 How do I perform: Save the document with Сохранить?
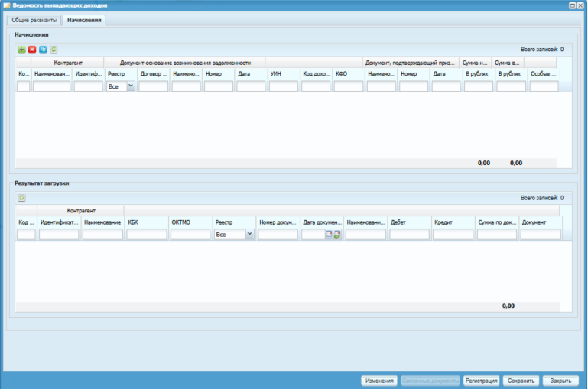pos(521,380)
